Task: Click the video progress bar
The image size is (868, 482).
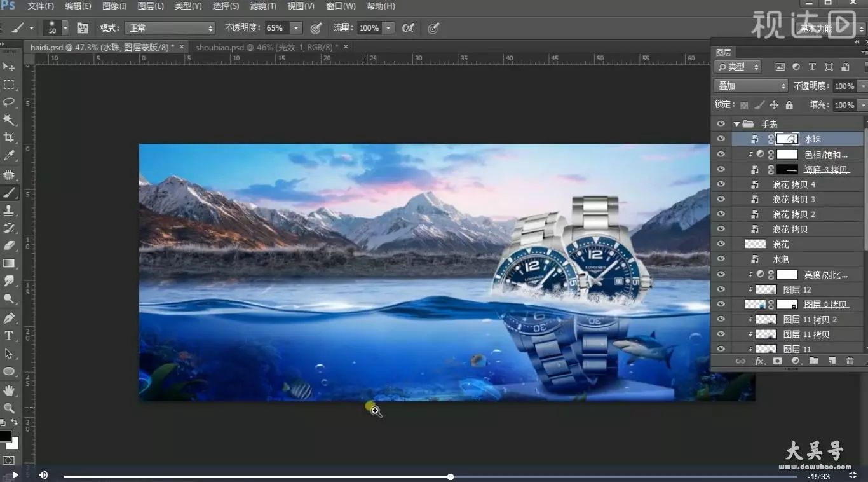Action: pyautogui.click(x=430, y=477)
